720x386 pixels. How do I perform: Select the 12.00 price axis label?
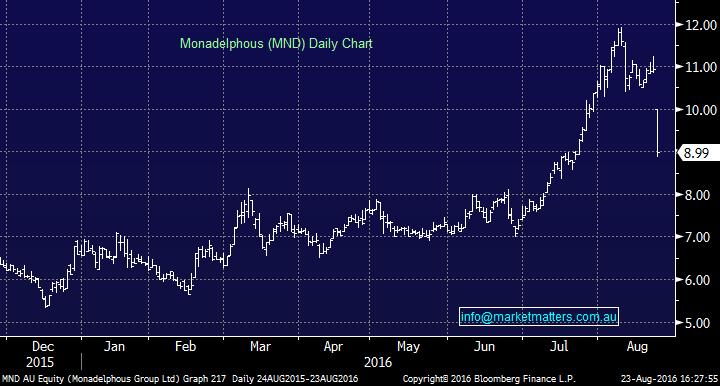point(701,25)
